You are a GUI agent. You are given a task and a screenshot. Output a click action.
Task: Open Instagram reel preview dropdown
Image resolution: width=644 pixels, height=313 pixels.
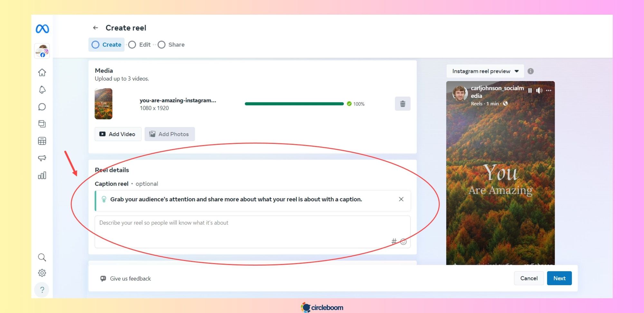click(x=485, y=71)
